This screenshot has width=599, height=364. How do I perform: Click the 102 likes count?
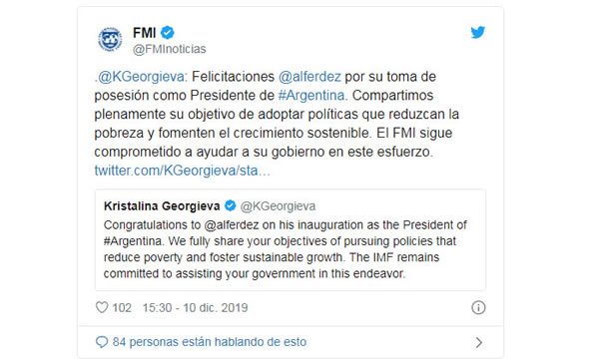click(x=122, y=307)
